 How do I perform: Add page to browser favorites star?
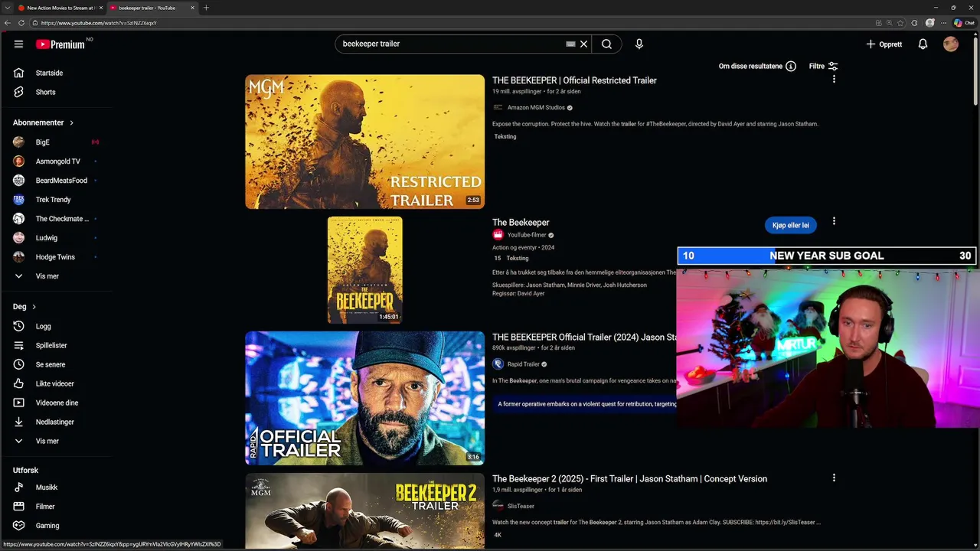pyautogui.click(x=901, y=23)
